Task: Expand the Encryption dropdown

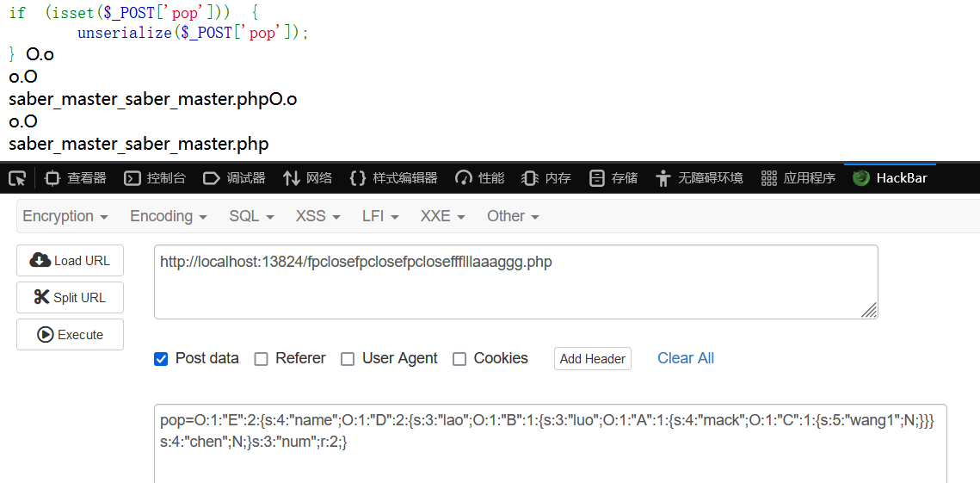Action: tap(65, 216)
